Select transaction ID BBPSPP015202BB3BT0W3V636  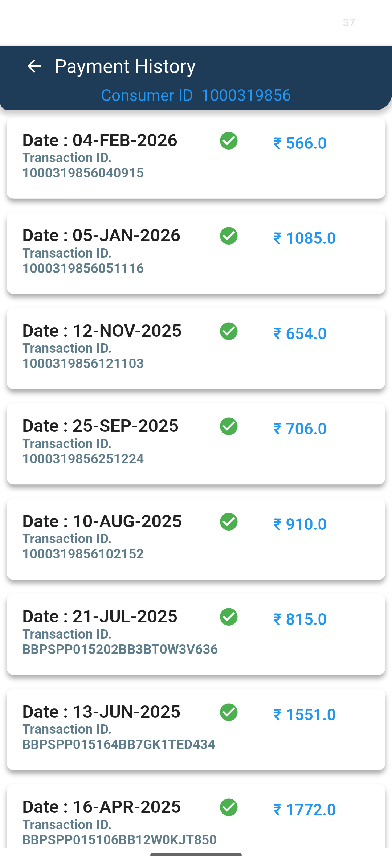coord(120,650)
